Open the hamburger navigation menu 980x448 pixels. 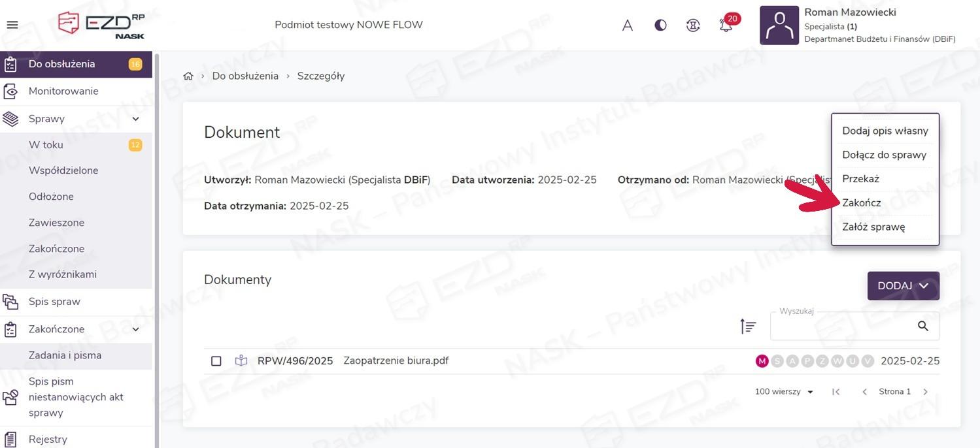pyautogui.click(x=12, y=25)
